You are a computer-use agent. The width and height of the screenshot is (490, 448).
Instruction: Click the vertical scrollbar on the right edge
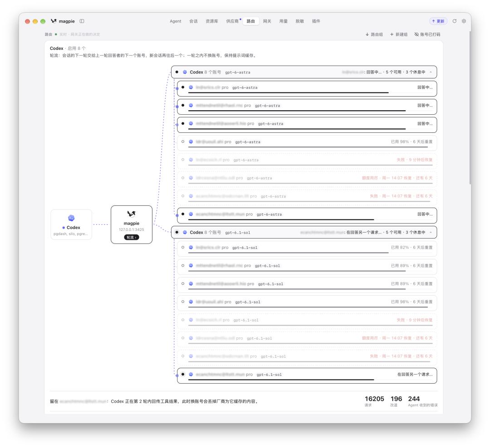coord(470,107)
